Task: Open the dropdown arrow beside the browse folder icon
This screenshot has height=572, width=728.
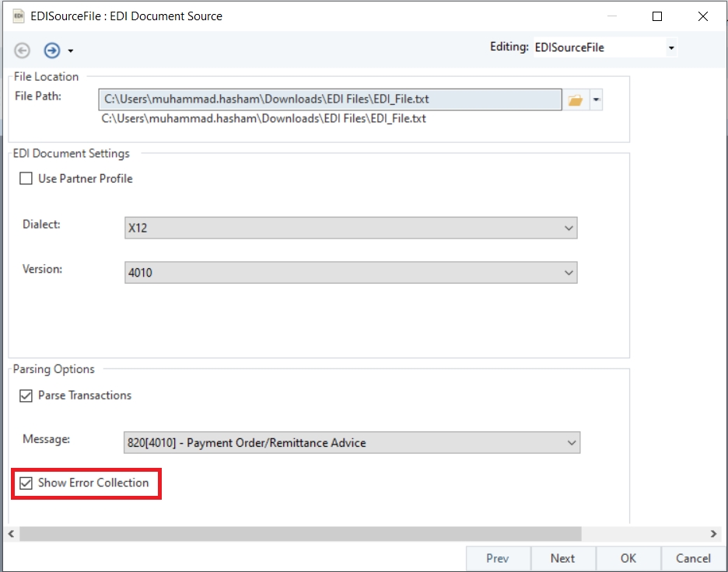Action: pos(596,99)
